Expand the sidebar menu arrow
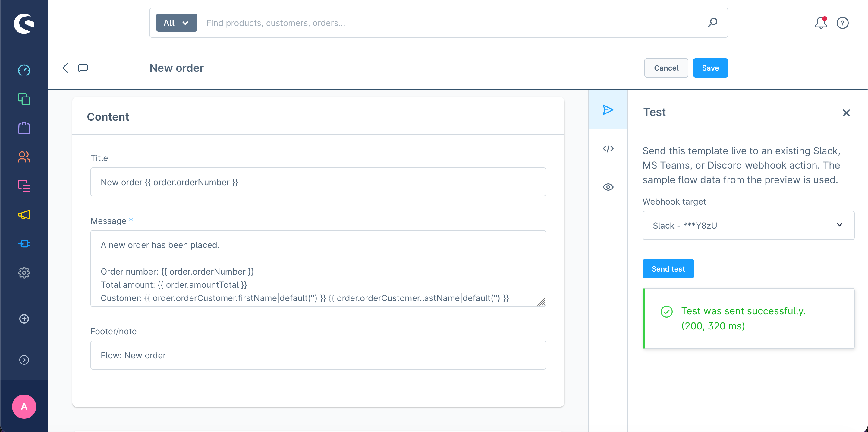The height and width of the screenshot is (432, 868). [x=24, y=360]
